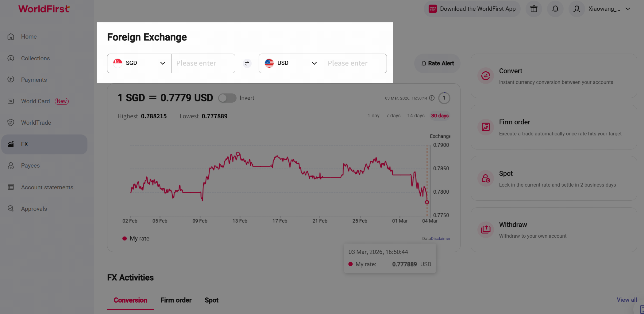Click the gift box icon
The height and width of the screenshot is (314, 644).
click(534, 9)
